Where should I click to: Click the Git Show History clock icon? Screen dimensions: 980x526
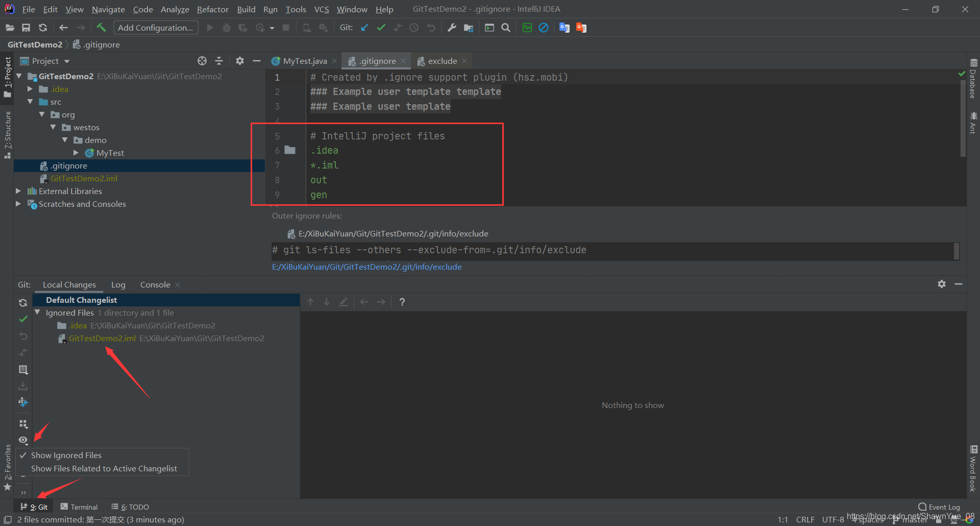(414, 28)
